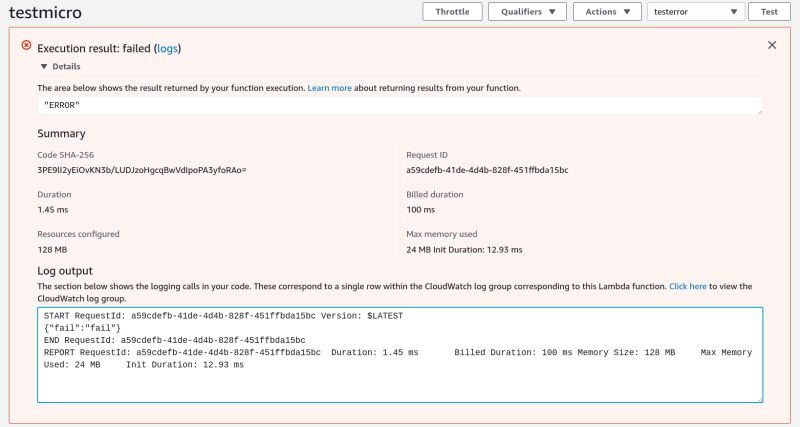
Task: Click the red failed status icon
Action: pos(26,45)
